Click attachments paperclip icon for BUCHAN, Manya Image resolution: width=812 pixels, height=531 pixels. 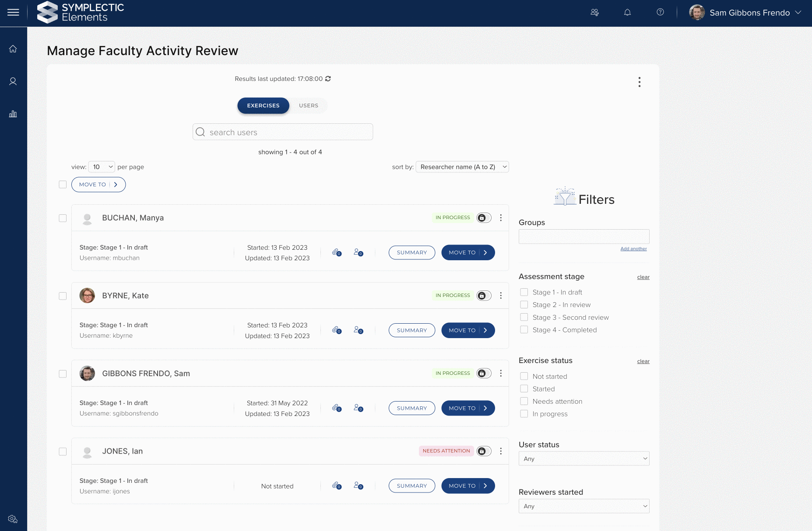336,252
